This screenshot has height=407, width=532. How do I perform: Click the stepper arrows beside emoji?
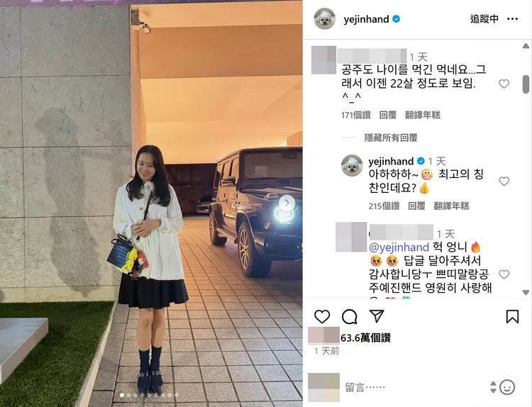click(493, 387)
